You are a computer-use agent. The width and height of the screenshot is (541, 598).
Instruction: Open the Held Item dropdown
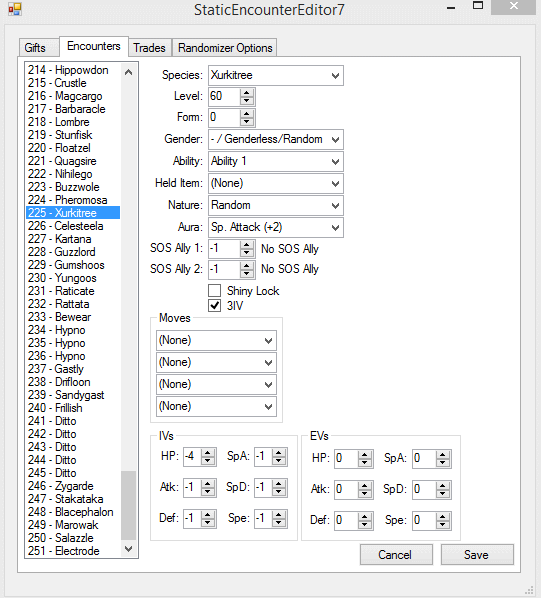[x=276, y=183]
